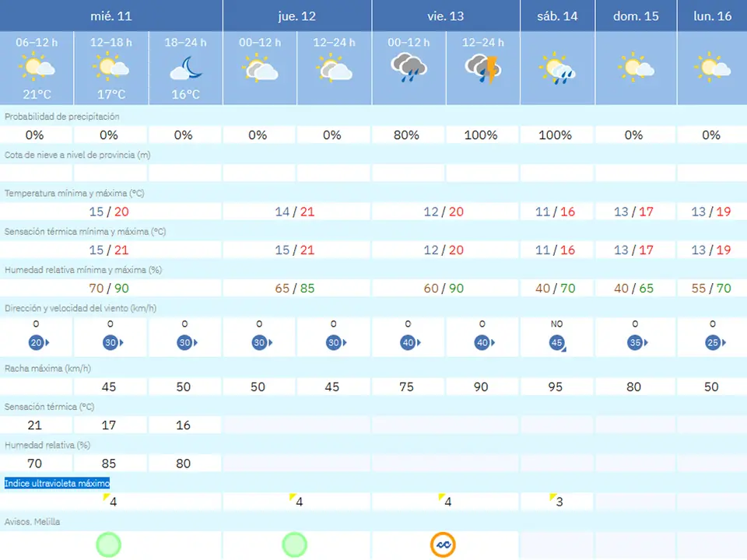Image resolution: width=747 pixels, height=560 pixels.
Task: Click the 65 / 85 humidity cell
Action: (295, 288)
